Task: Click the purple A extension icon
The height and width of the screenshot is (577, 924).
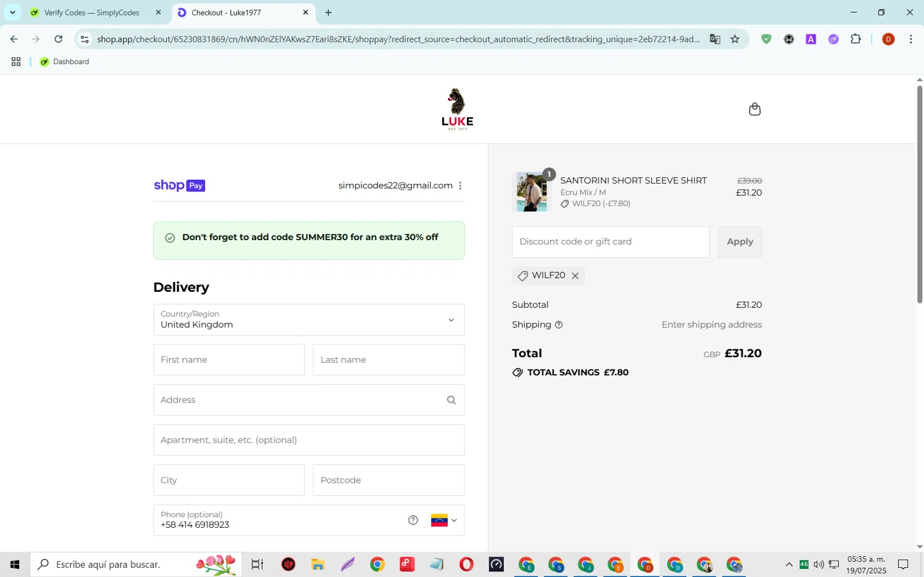Action: [811, 39]
